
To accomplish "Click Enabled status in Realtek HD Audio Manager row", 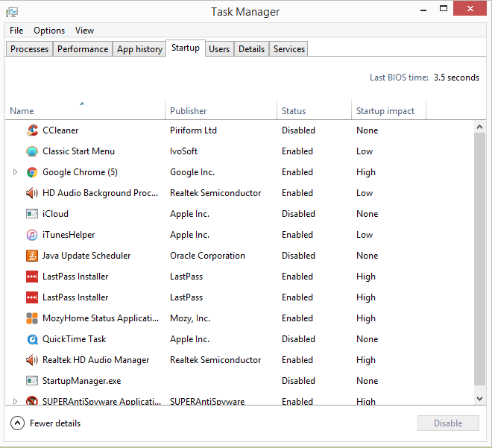I will coord(297,360).
